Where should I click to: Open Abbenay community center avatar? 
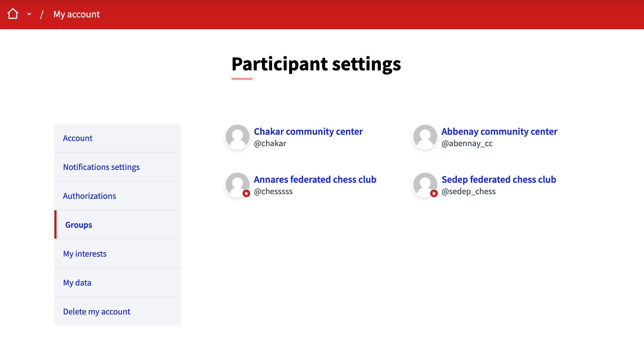(425, 137)
